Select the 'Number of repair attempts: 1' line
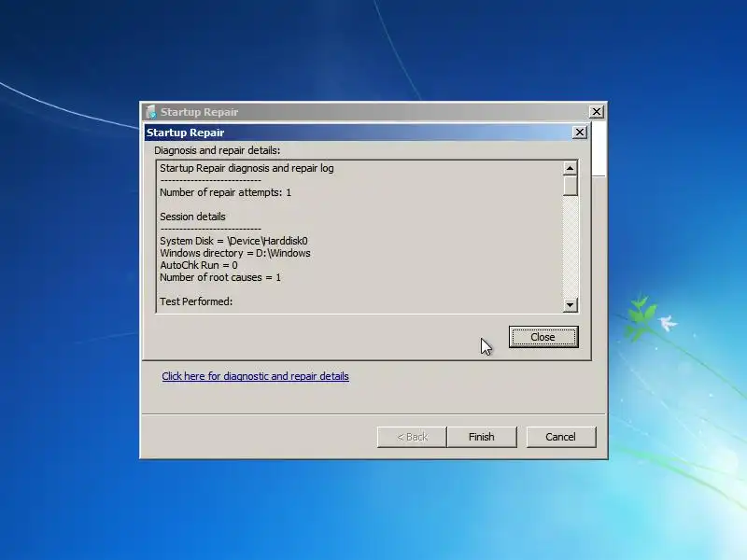 [225, 192]
